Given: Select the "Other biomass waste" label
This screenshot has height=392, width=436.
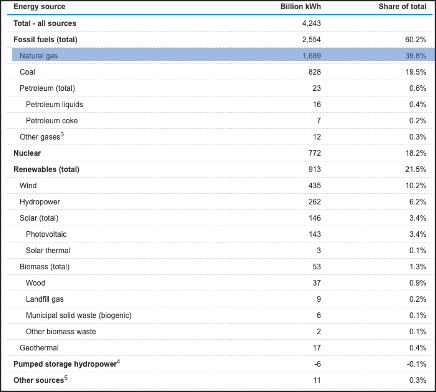Looking at the screenshot, I should pos(61,332).
